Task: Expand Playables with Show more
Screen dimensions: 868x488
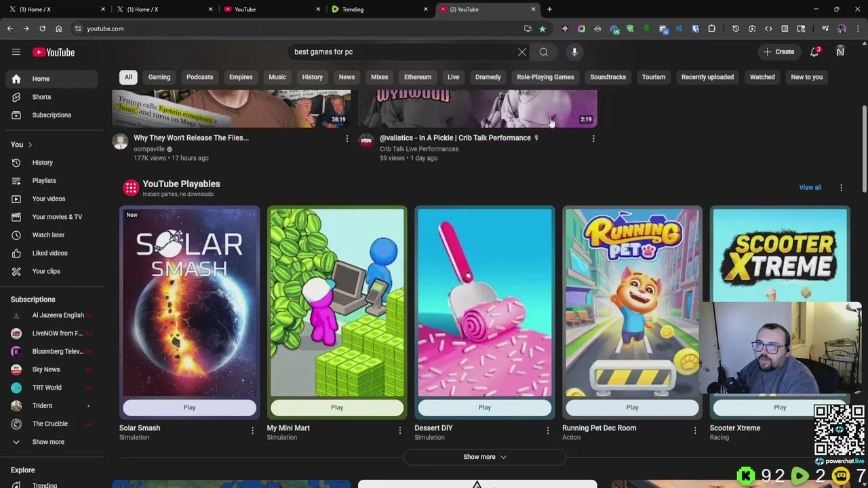Action: coord(485,457)
